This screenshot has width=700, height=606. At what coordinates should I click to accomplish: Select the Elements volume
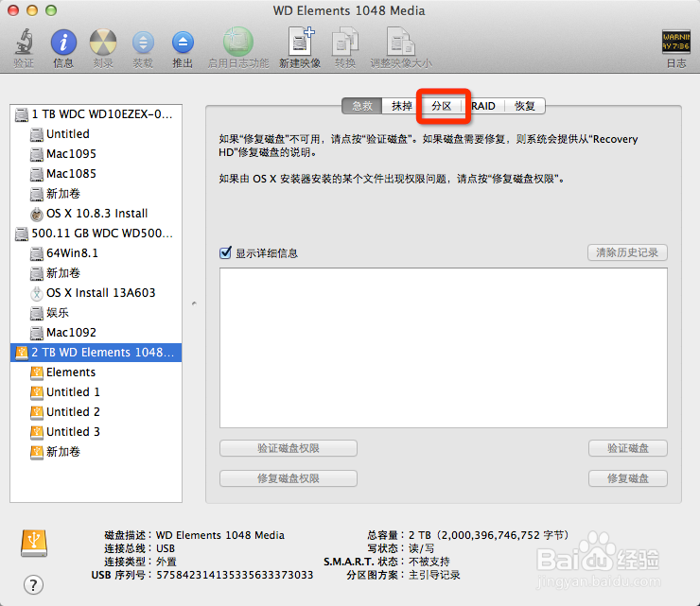[x=96, y=372]
